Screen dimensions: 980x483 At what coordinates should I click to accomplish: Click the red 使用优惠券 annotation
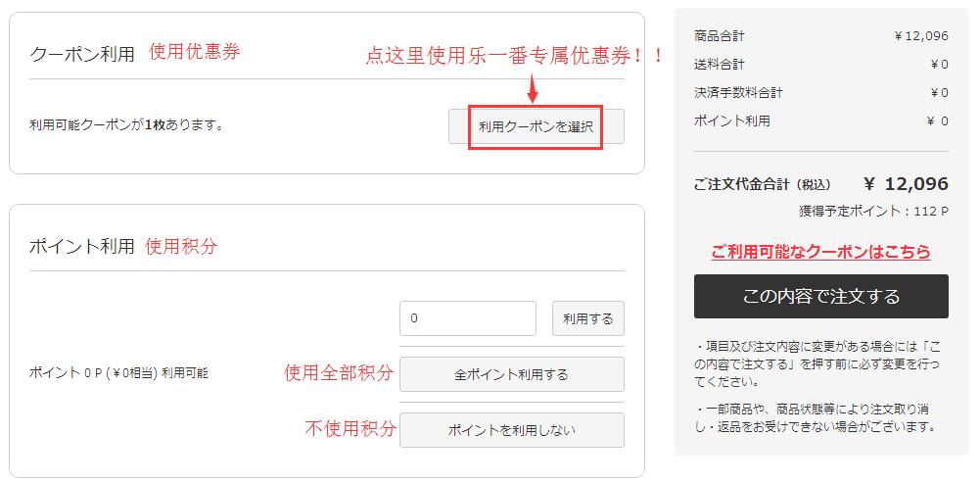tap(194, 52)
